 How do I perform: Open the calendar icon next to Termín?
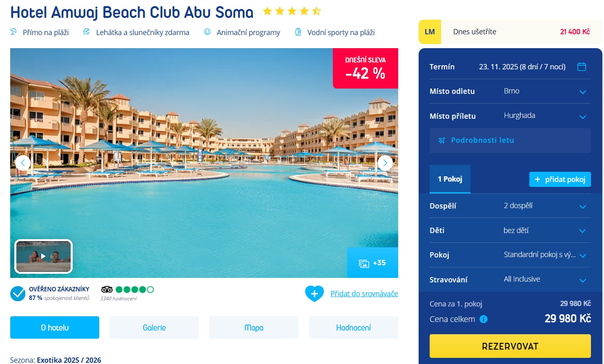582,67
